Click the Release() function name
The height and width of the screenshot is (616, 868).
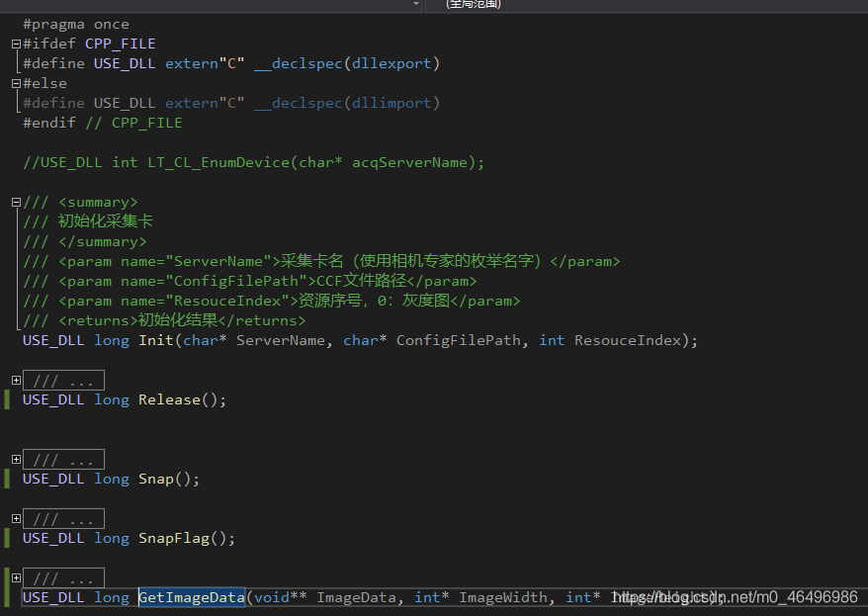click(169, 399)
